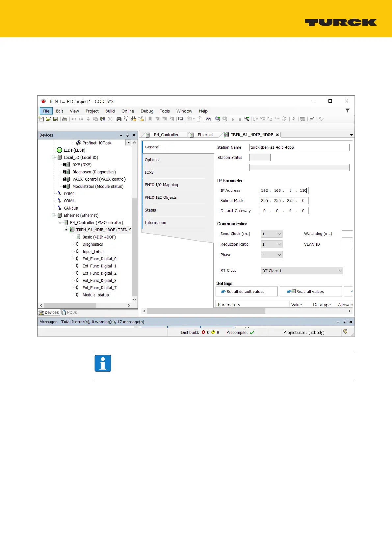
Task: Open the editor tab list dropdown
Action: pos(352,135)
